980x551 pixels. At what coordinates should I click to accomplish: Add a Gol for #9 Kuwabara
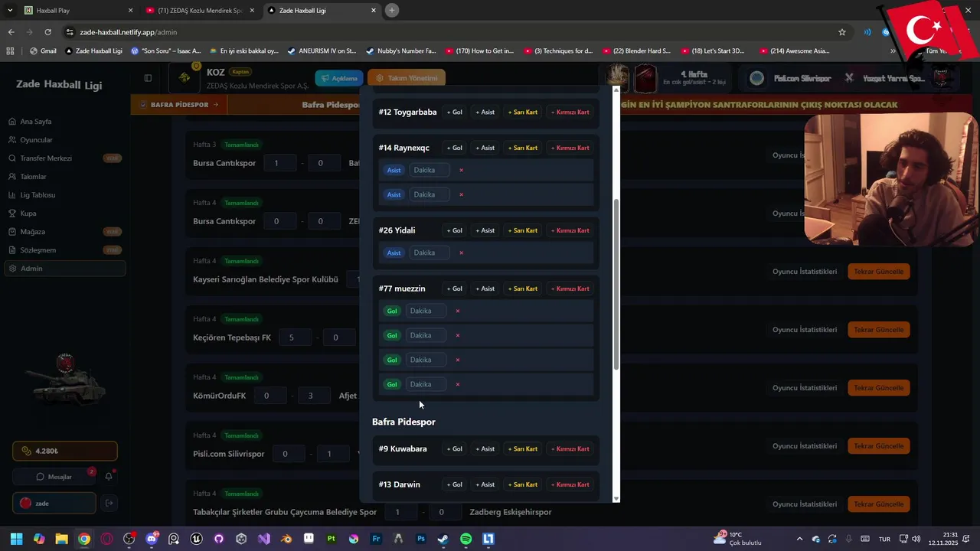coord(455,449)
